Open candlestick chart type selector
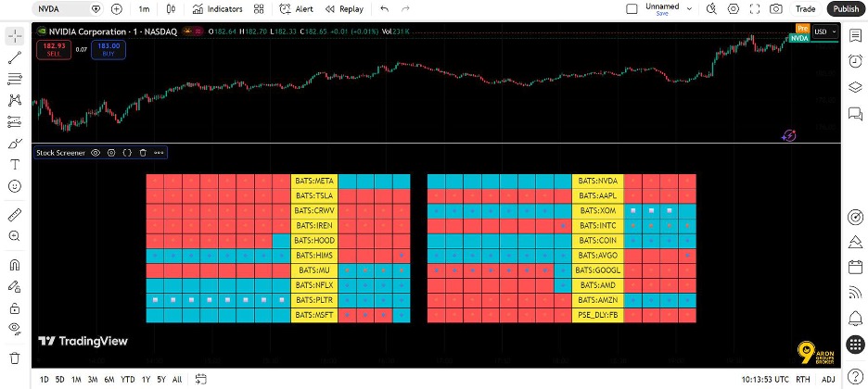The image size is (868, 389). pos(171,9)
